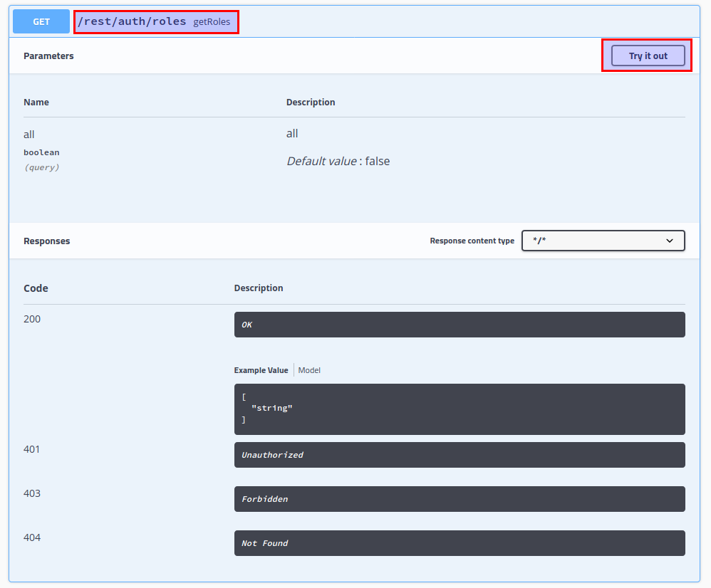Click the example JSON code block
Viewport: 711px width, 588px height.
(x=459, y=409)
